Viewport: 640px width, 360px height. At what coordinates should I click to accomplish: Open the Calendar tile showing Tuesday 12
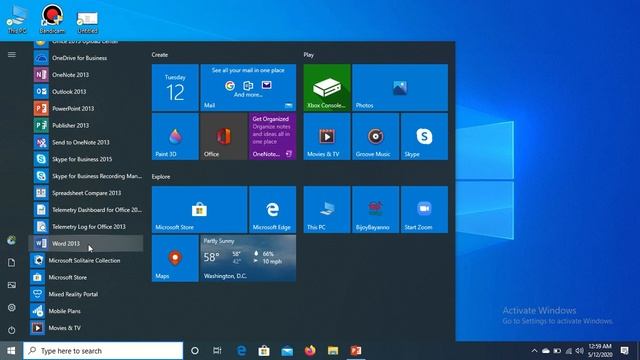coord(175,87)
